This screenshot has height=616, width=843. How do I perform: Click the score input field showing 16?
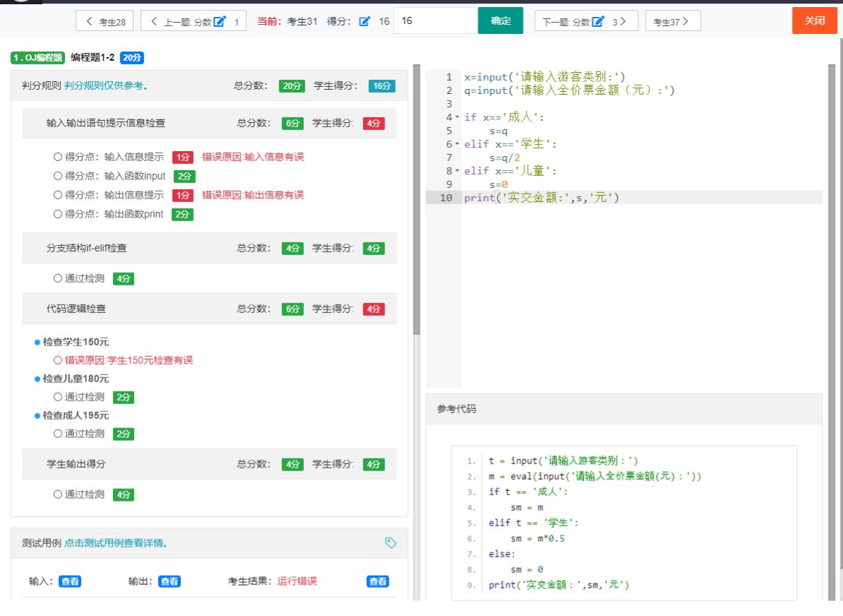pyautogui.click(x=435, y=21)
